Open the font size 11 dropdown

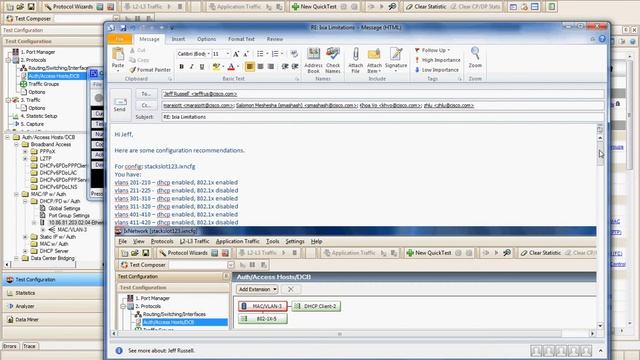pos(228,54)
